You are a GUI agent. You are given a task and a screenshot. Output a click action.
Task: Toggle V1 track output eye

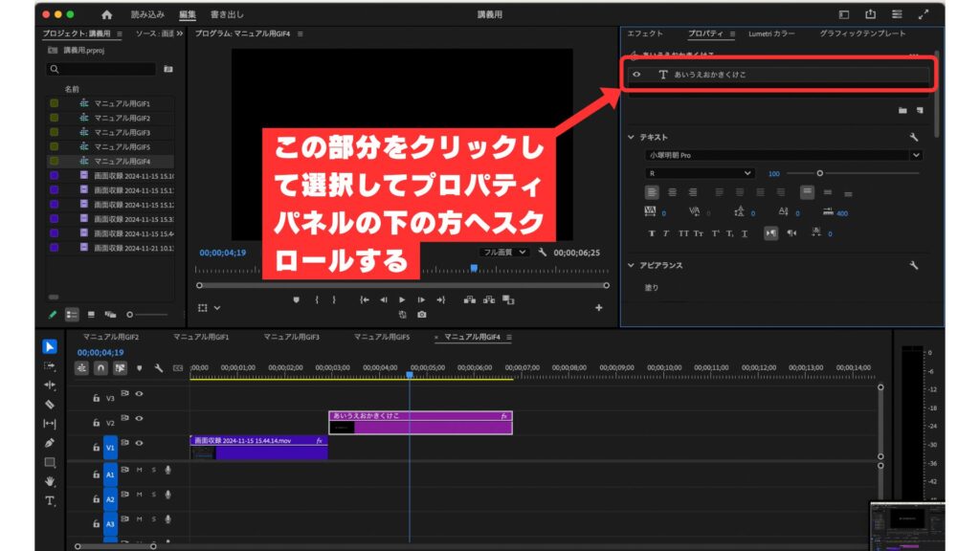(x=140, y=443)
